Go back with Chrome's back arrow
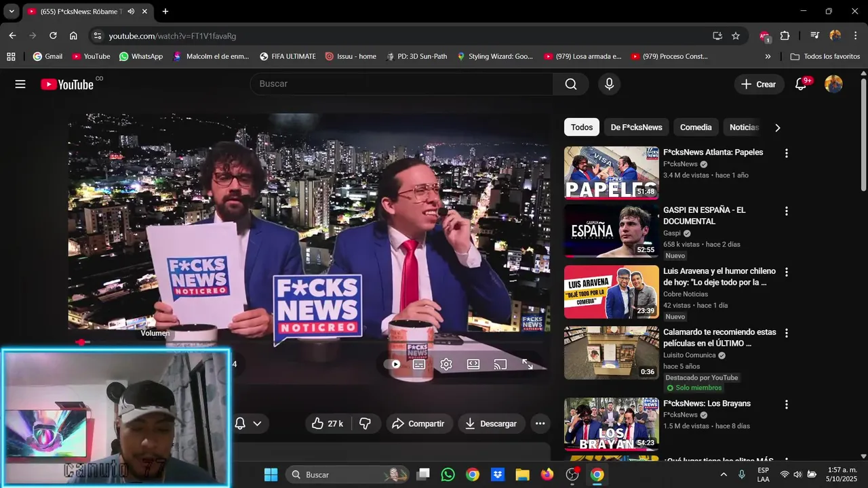 pyautogui.click(x=12, y=36)
